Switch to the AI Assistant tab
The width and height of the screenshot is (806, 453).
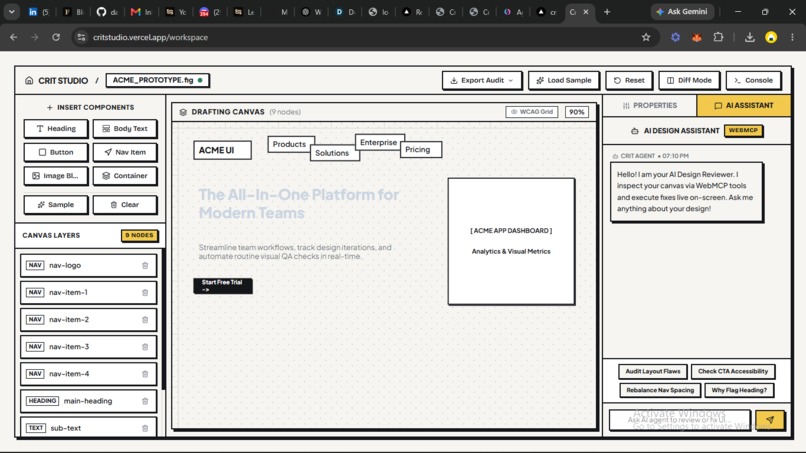[x=743, y=105]
